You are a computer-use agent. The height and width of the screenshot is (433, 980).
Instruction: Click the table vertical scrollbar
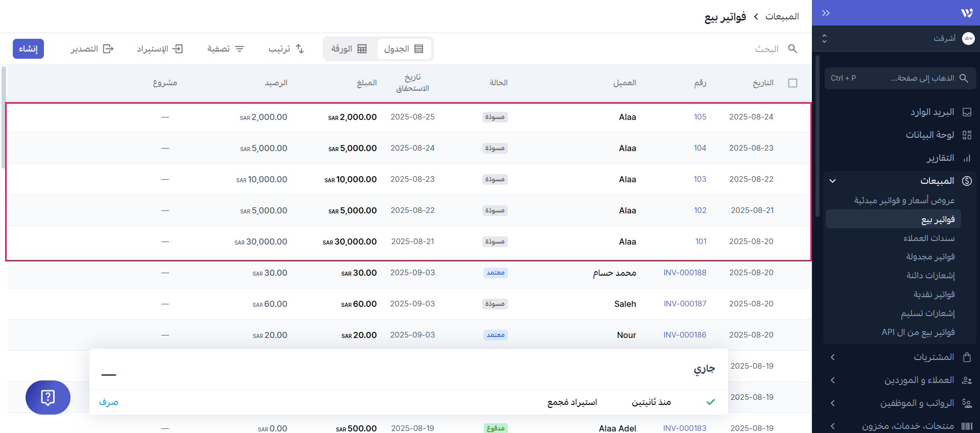click(x=4, y=117)
